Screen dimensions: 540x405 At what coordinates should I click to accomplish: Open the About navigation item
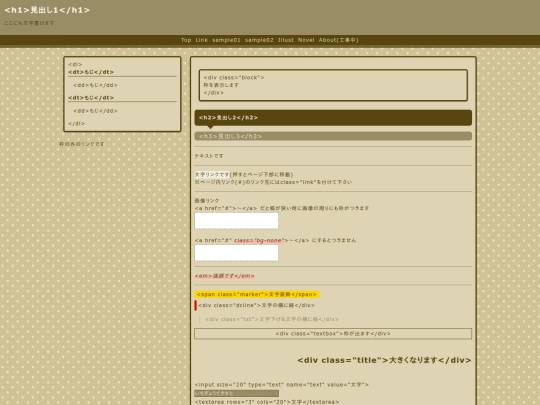(x=339, y=40)
